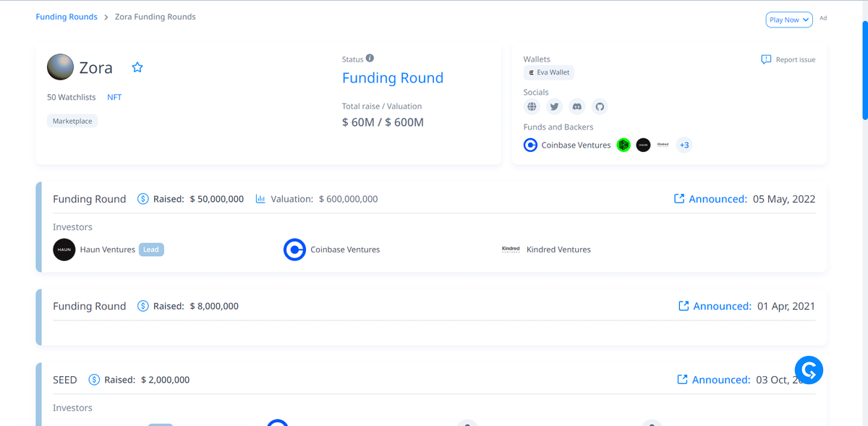The image size is (868, 426).
Task: Open Zora Discord social icon
Action: point(577,107)
